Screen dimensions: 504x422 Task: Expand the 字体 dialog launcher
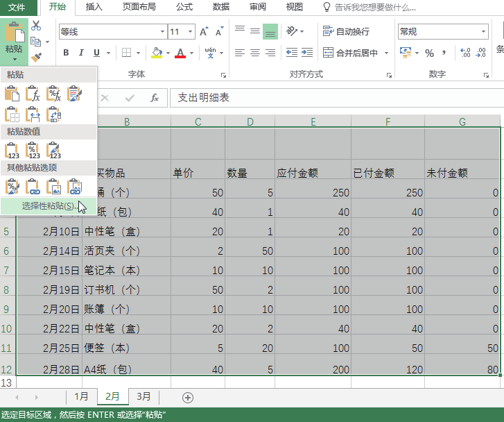[x=223, y=76]
